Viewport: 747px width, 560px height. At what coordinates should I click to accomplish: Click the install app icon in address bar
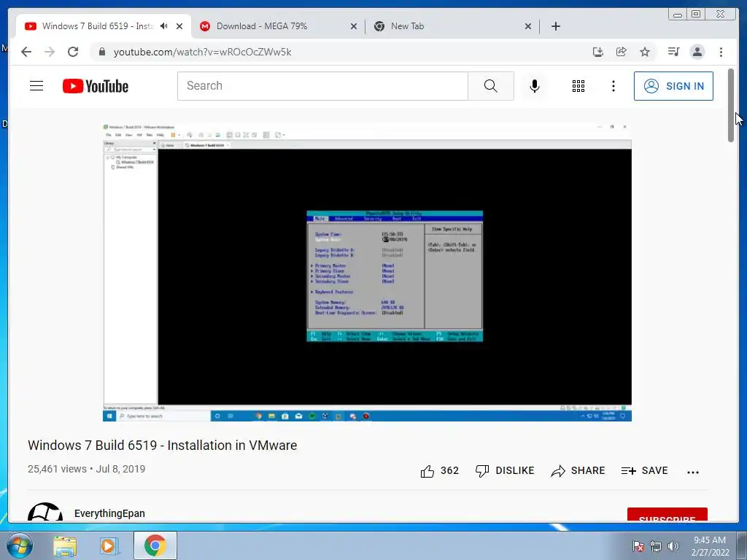(x=598, y=52)
